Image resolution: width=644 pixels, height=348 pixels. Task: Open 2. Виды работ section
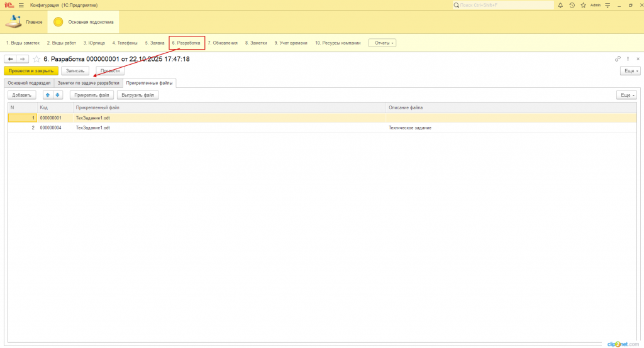pos(62,43)
